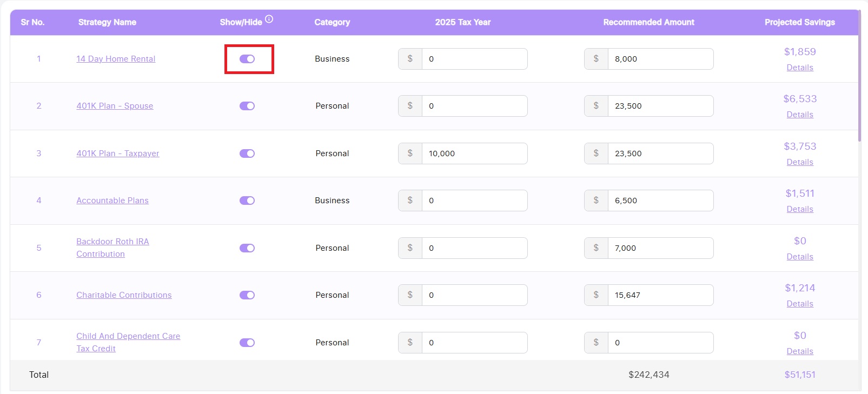Toggle visibility for 401K Plan - Spouse
Viewport: 868px width, 394px height.
[247, 106]
